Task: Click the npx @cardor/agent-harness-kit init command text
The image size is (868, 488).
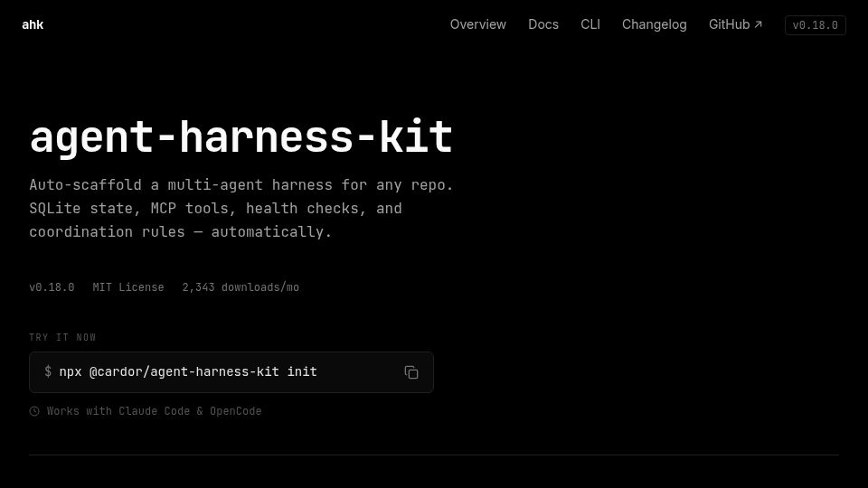Action: (188, 371)
